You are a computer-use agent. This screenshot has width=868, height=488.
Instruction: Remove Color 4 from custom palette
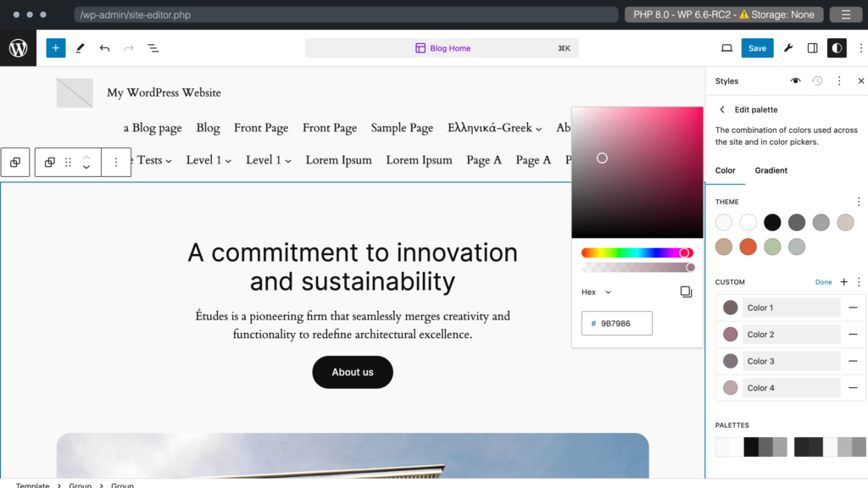click(x=853, y=388)
